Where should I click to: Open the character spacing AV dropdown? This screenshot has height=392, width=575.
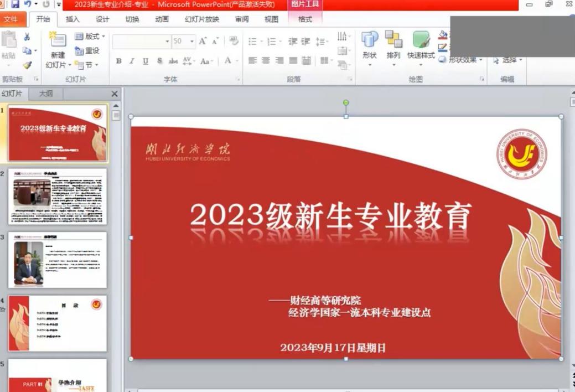coord(189,61)
